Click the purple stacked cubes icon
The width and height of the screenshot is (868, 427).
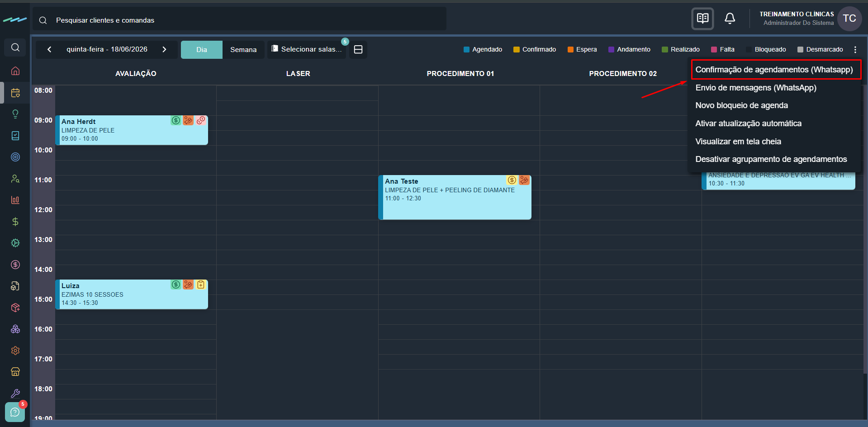[x=15, y=329]
